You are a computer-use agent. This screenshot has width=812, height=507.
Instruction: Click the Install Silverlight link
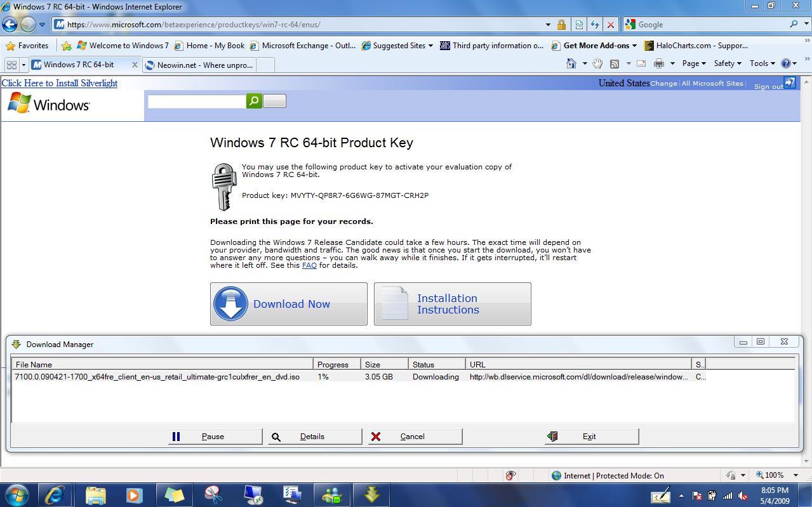[60, 83]
